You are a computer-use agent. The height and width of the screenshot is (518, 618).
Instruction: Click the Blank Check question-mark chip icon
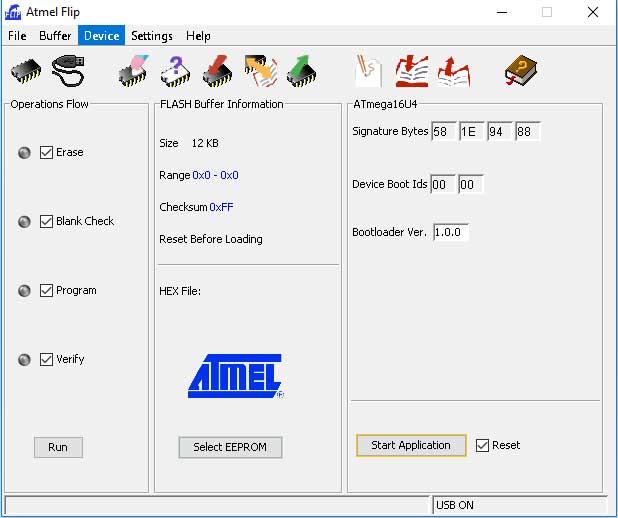click(x=176, y=71)
